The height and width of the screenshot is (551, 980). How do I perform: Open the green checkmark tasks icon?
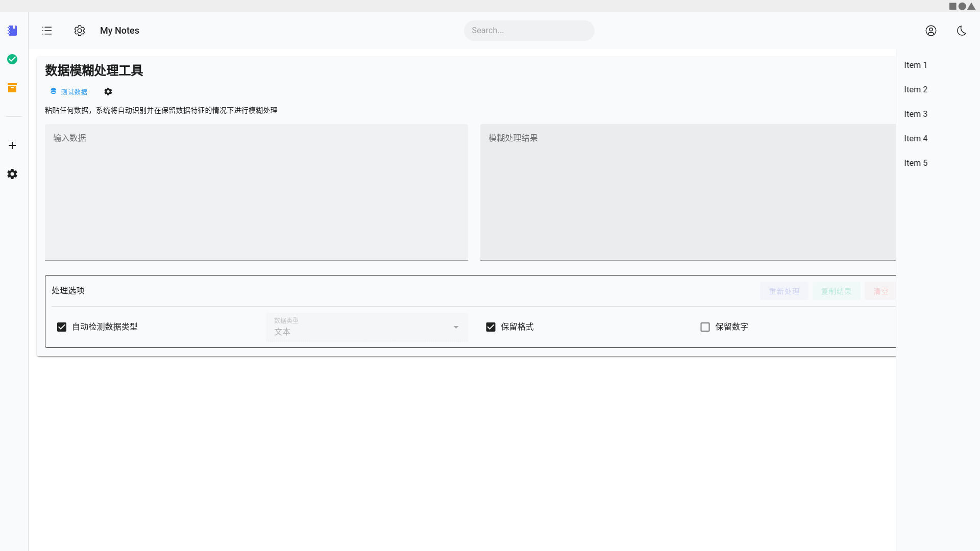(x=12, y=59)
